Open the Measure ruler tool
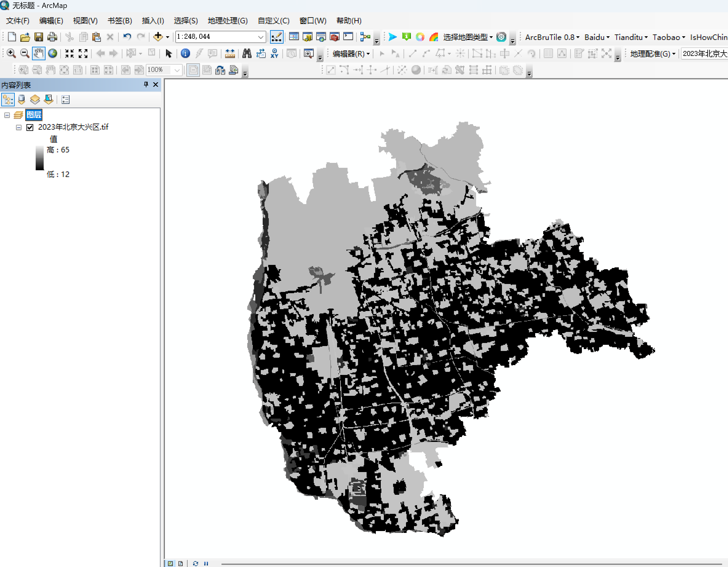Image resolution: width=728 pixels, height=567 pixels. (x=230, y=53)
